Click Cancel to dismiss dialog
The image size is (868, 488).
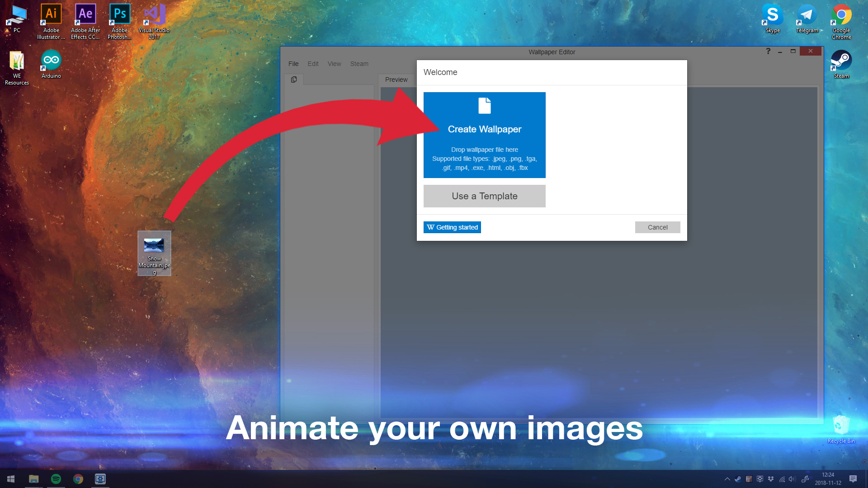click(x=658, y=227)
